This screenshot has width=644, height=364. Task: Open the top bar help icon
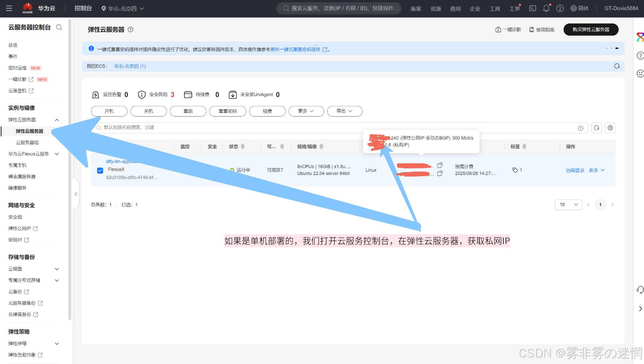(x=560, y=8)
